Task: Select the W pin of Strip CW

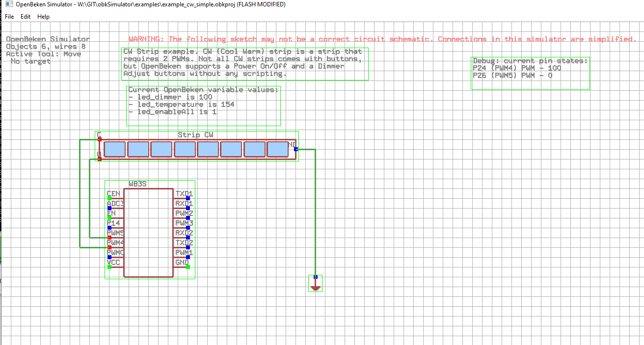Action: pyautogui.click(x=100, y=159)
